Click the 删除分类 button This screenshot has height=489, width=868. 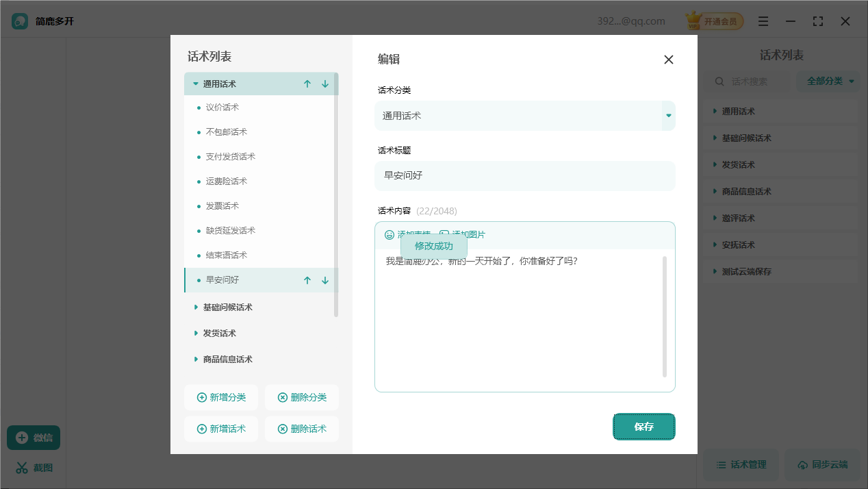point(302,397)
